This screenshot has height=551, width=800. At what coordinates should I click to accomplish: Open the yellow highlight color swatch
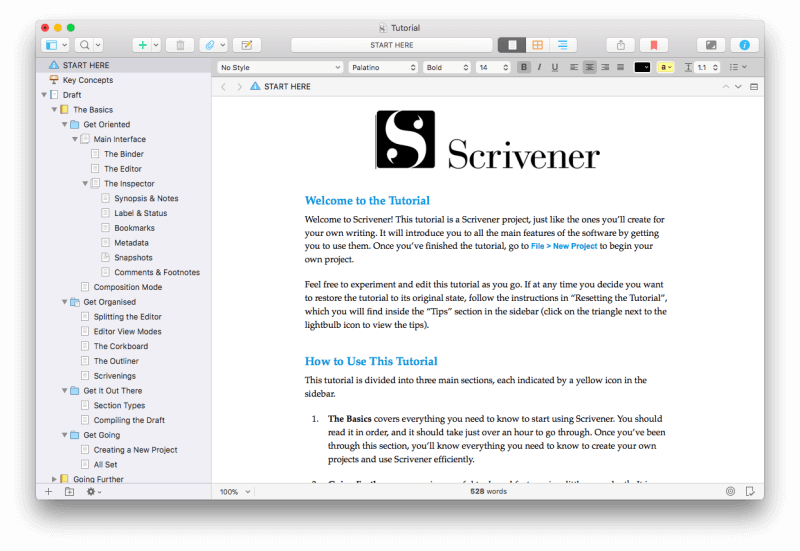click(665, 67)
